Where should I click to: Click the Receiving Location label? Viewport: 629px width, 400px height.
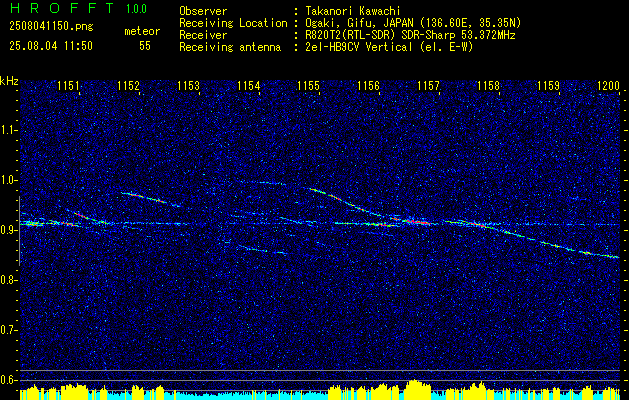[233, 23]
